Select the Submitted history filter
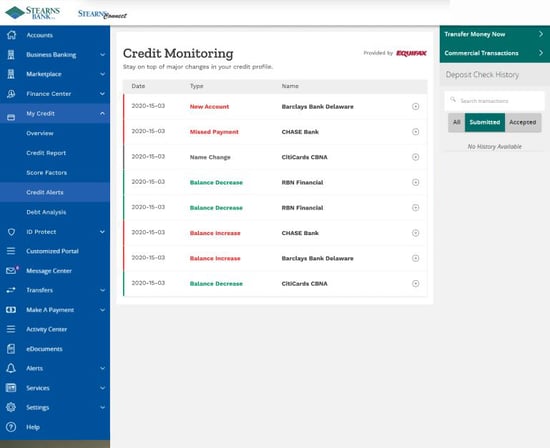550x448 pixels. [485, 122]
